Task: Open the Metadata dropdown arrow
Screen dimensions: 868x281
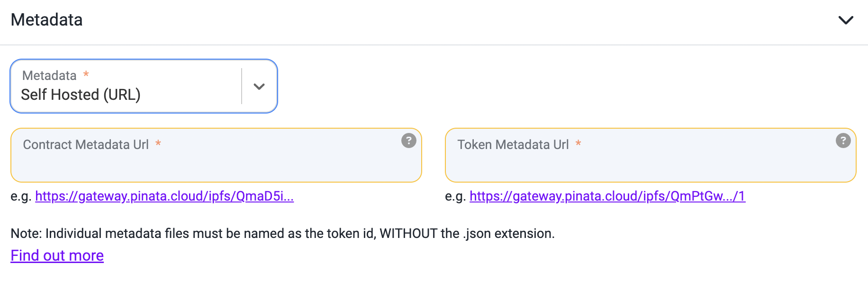Action: (259, 87)
